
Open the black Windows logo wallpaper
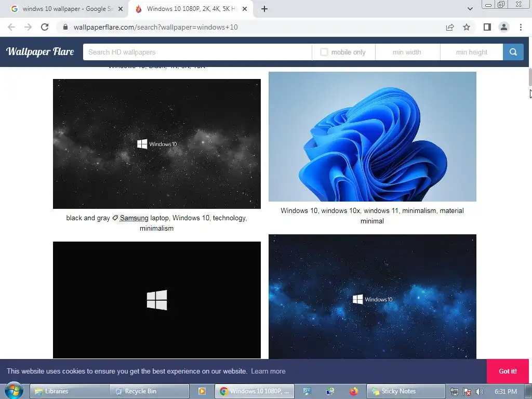point(157,300)
